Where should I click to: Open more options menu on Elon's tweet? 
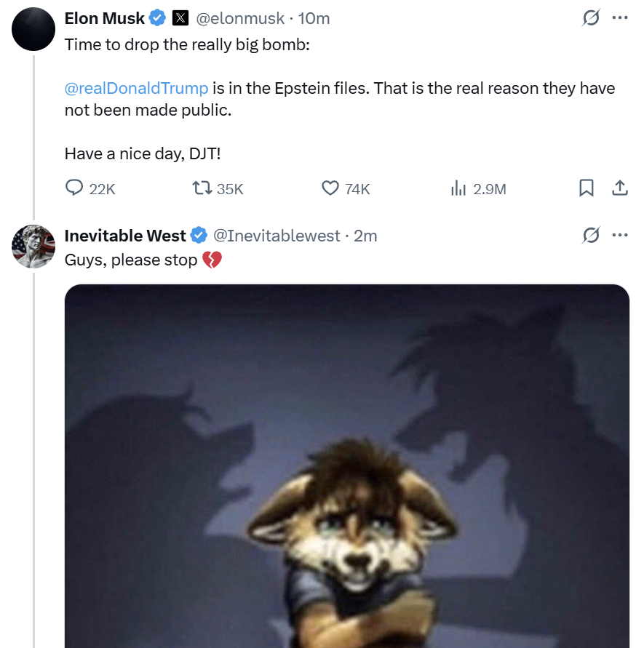coord(619,17)
